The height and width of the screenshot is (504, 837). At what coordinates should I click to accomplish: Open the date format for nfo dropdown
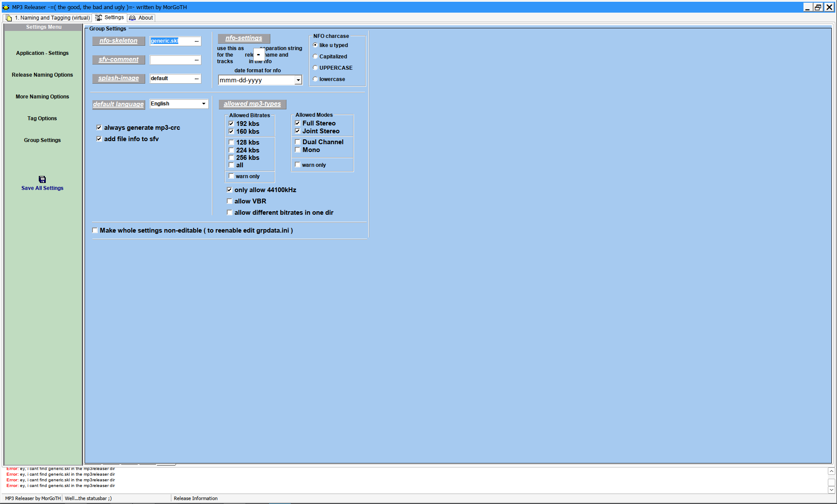click(298, 80)
